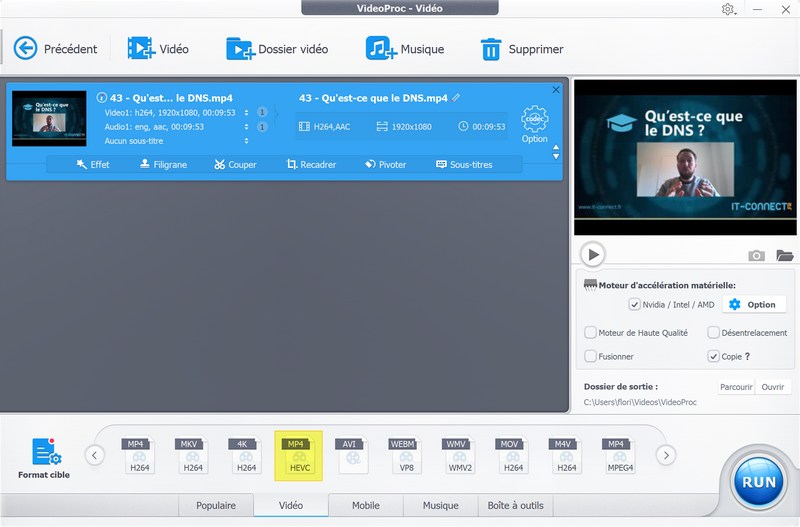This screenshot has width=800, height=527.
Task: Expand the Aucun sous-titre selector arrows
Action: 246,141
